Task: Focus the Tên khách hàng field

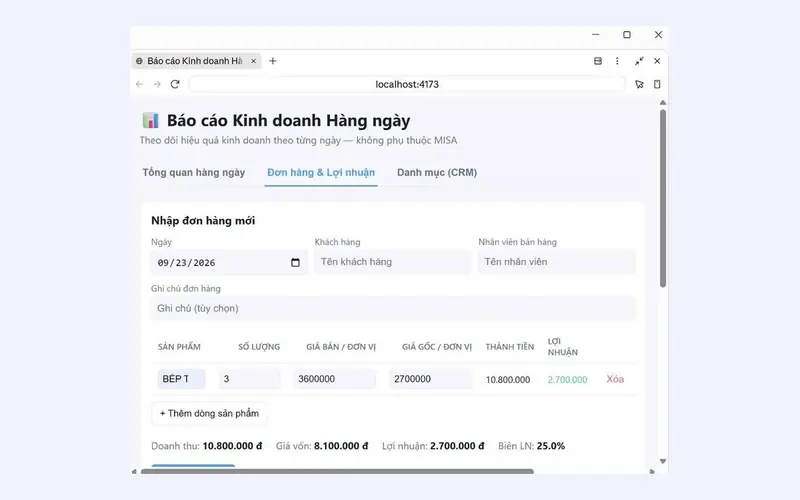Action: (x=393, y=262)
